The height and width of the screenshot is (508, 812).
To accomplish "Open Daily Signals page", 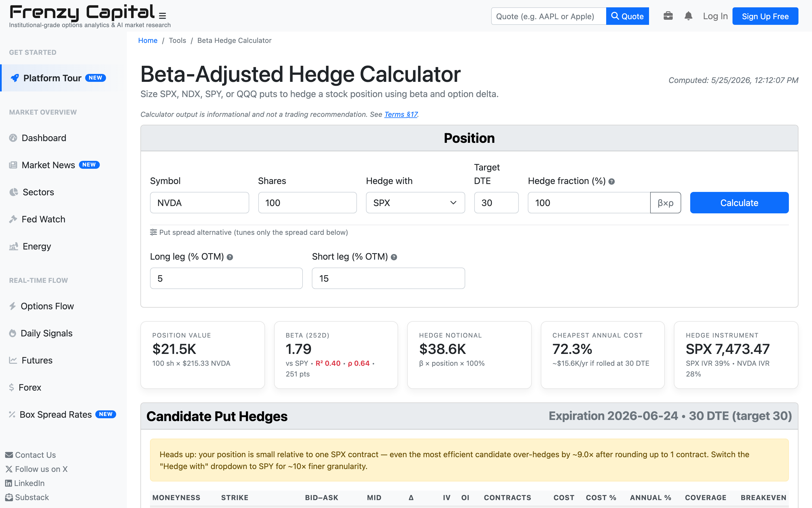I will pos(47,333).
